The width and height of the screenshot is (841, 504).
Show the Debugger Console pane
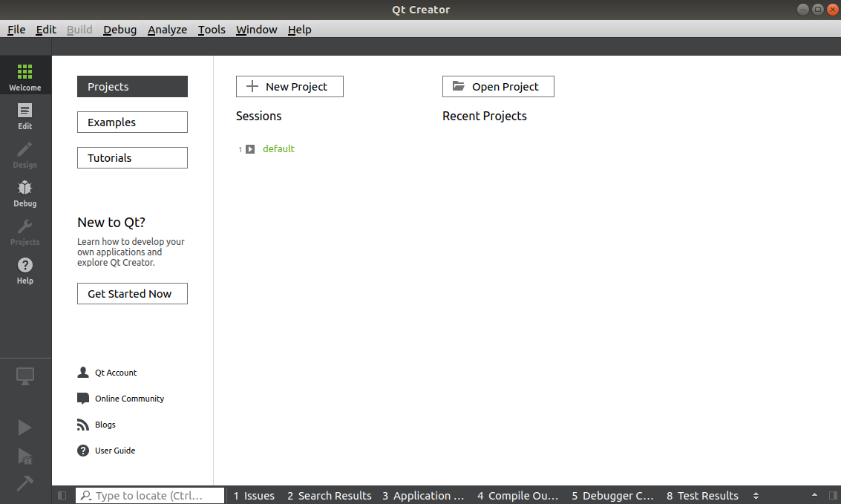pos(612,495)
